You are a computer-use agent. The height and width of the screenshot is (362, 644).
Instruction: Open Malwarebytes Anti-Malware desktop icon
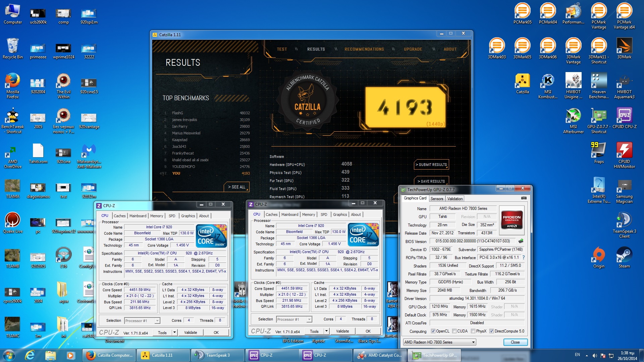[89, 156]
